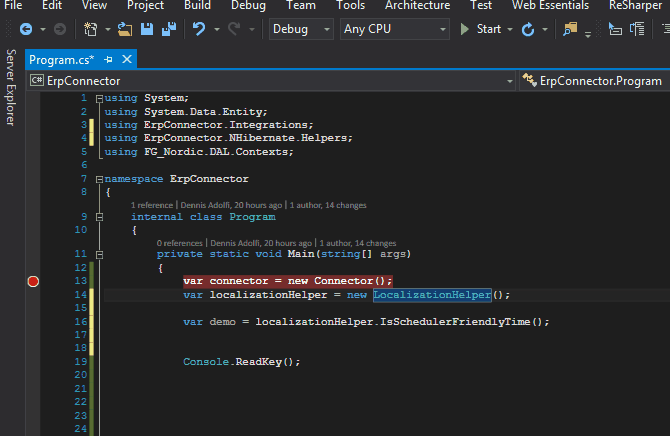The height and width of the screenshot is (436, 670).
Task: Click the '1 author, 14 changes' link above Main method
Action: 358,243
